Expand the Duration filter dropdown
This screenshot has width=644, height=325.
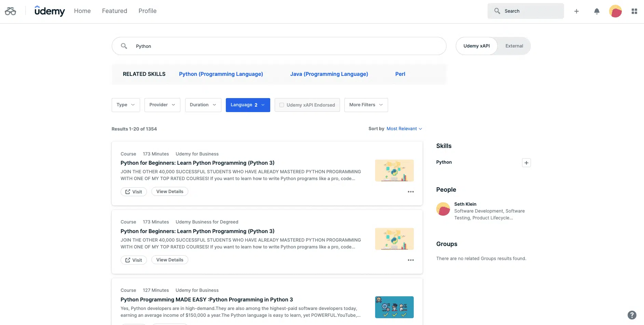click(203, 105)
